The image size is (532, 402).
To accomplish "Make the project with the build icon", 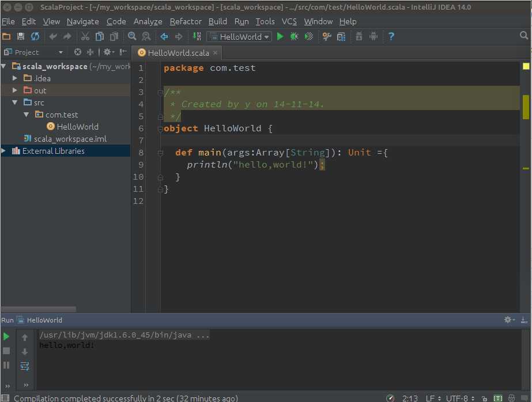I will pos(197,36).
